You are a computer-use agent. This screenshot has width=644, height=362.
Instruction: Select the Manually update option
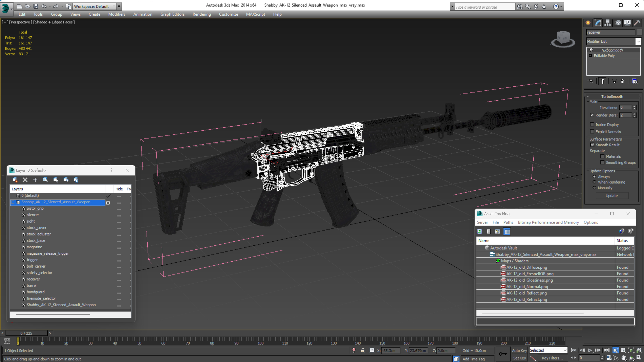(595, 188)
